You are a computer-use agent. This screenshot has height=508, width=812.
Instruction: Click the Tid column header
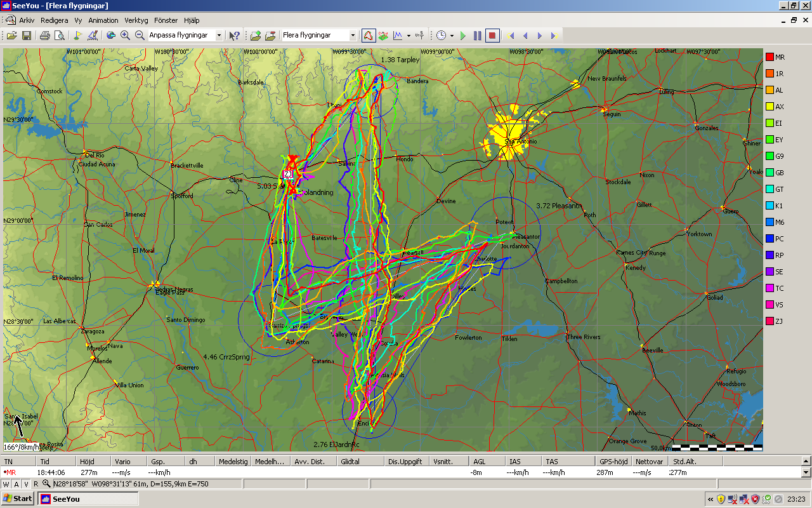point(57,462)
